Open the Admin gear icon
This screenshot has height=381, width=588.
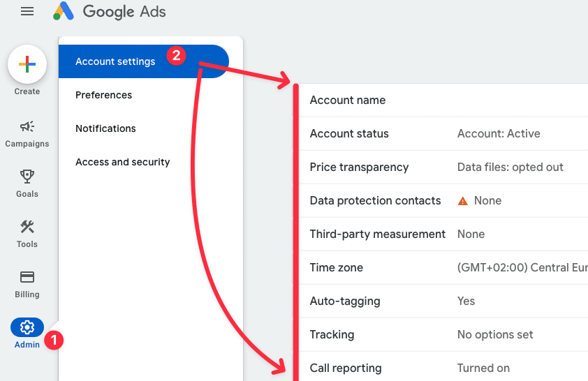click(27, 327)
